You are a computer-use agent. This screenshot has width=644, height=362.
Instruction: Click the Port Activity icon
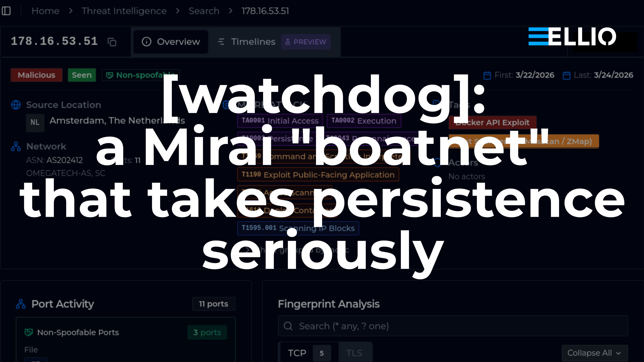point(21,304)
